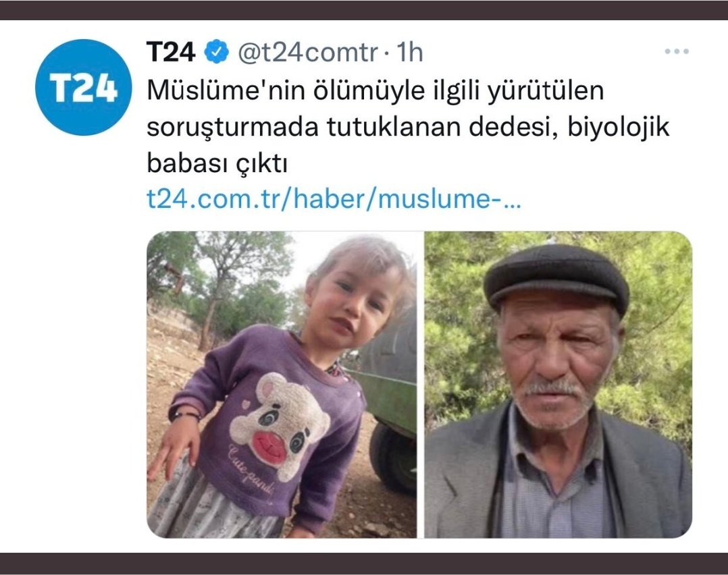Click the dark bar above the tweet

click(364, 9)
